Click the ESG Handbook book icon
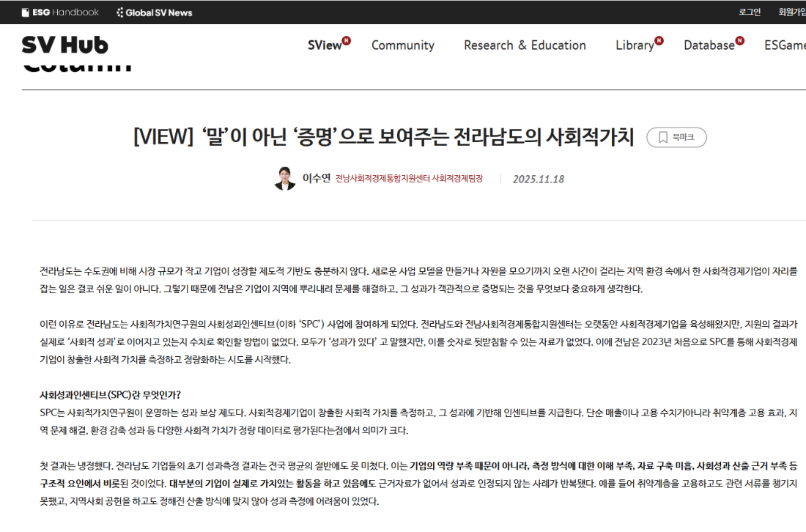This screenshot has width=806, height=532. 26,12
